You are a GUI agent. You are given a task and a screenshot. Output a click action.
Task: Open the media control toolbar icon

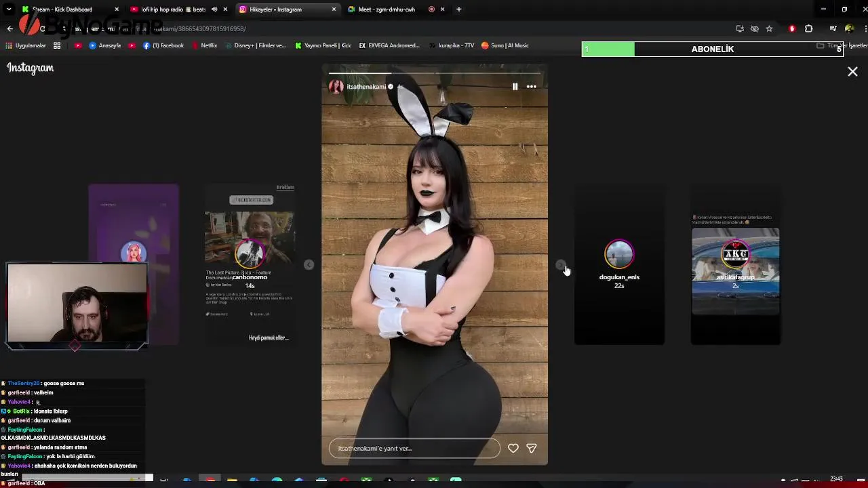833,28
